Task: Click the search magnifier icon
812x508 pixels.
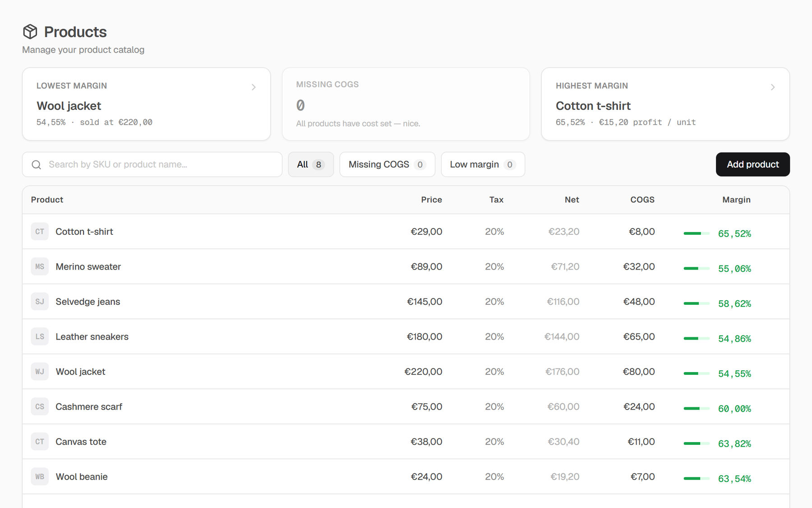Action: point(37,165)
